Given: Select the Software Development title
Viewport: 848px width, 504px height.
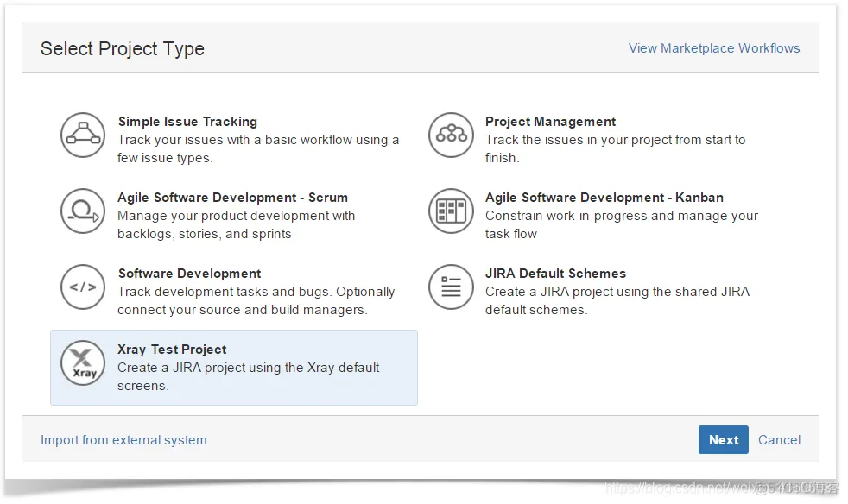Looking at the screenshot, I should pos(189,273).
